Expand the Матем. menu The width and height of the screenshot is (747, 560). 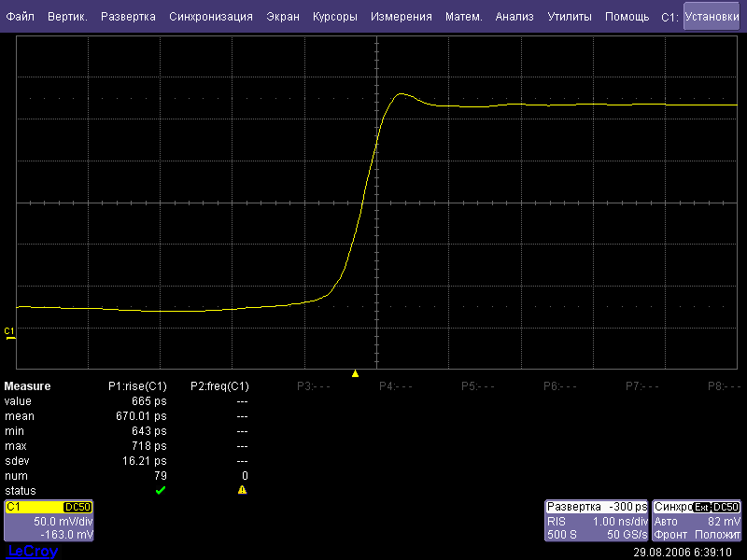[463, 17]
